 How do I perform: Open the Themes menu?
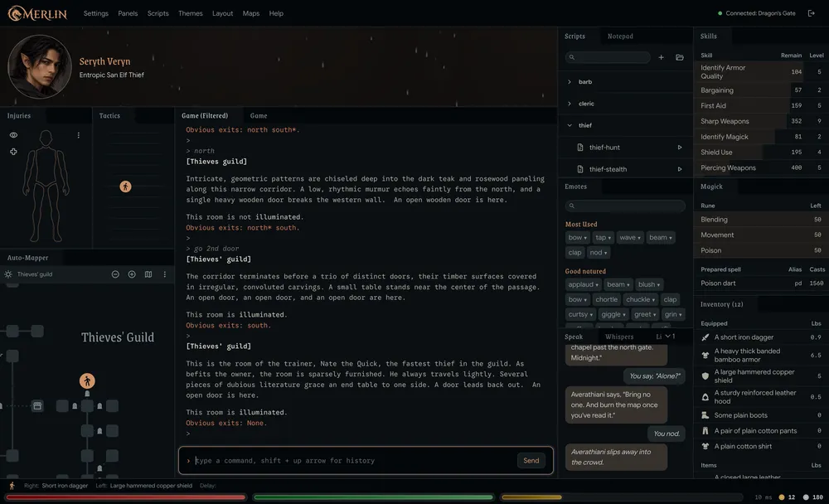tap(191, 14)
